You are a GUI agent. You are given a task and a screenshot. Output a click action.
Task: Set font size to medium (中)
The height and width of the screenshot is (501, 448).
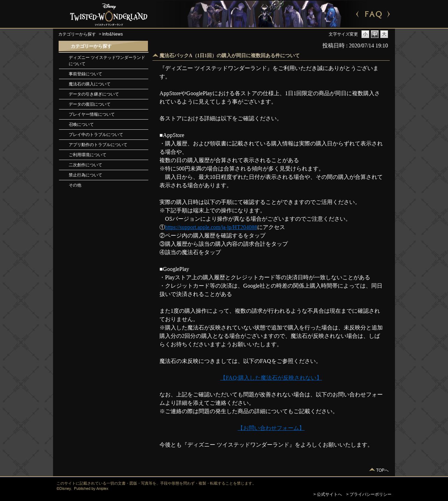[x=374, y=34]
